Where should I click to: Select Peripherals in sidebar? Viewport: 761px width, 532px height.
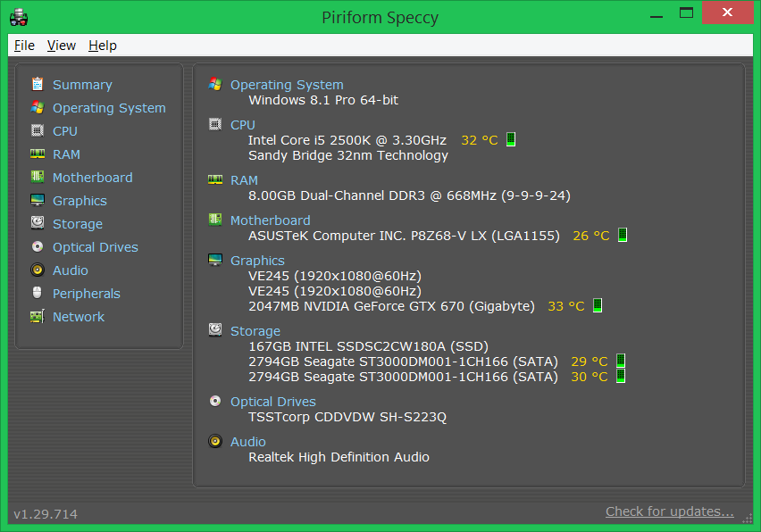[x=87, y=294]
